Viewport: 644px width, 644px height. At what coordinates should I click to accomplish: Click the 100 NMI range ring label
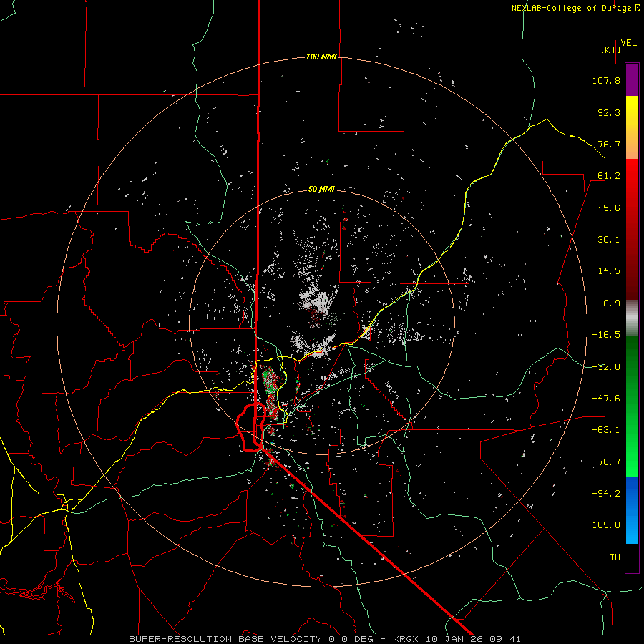321,57
